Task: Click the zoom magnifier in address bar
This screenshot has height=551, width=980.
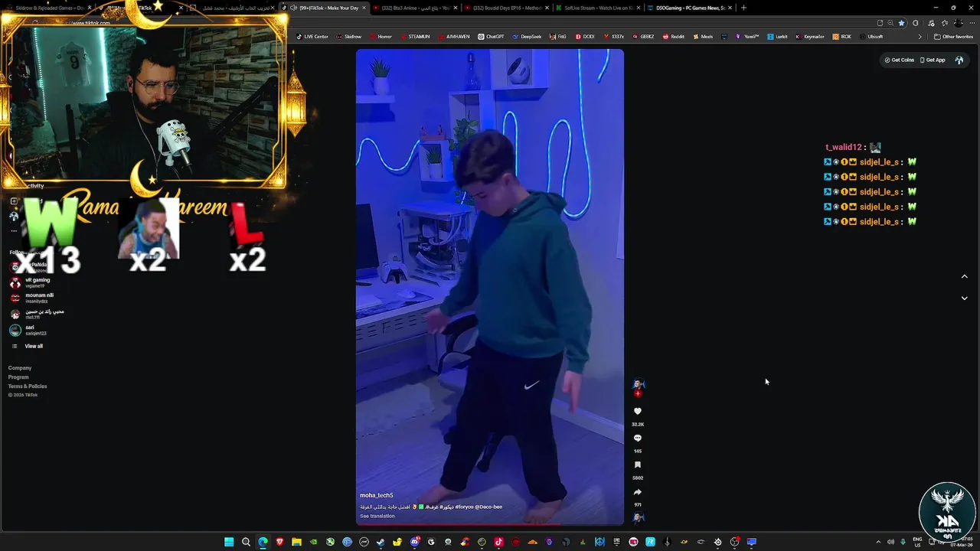Action: click(x=890, y=23)
